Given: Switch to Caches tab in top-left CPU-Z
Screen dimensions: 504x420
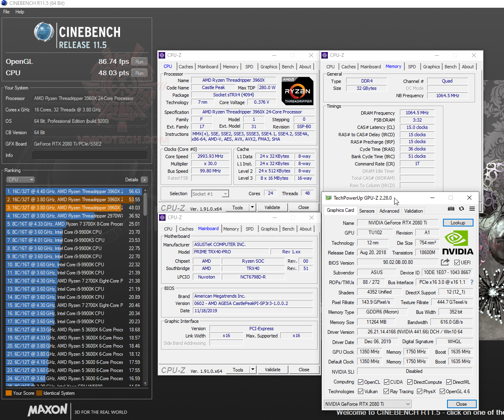Looking at the screenshot, I should coord(186,67).
